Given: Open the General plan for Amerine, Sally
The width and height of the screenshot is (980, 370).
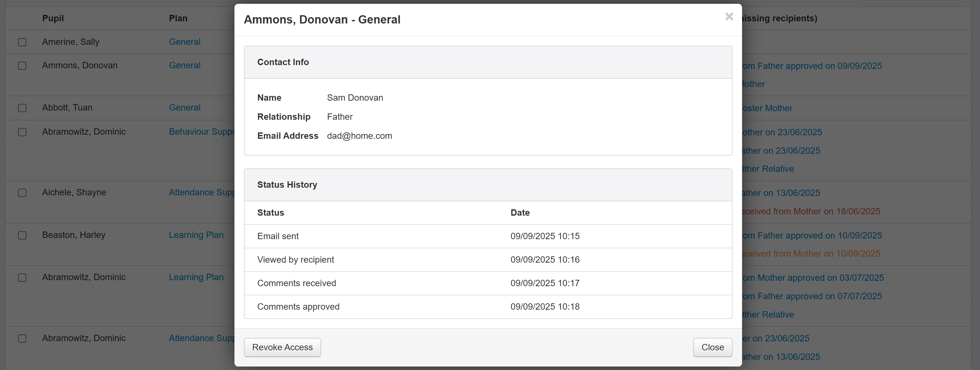Looking at the screenshot, I should tap(185, 42).
